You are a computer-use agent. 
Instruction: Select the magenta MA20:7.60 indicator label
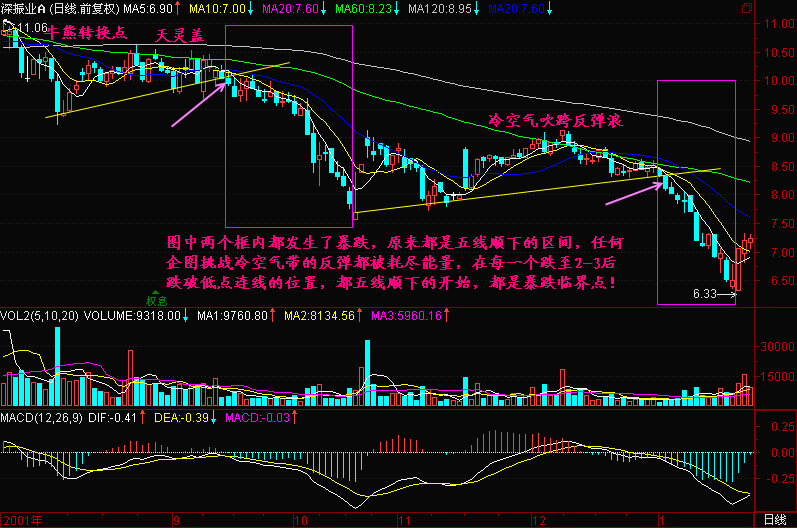coord(289,8)
